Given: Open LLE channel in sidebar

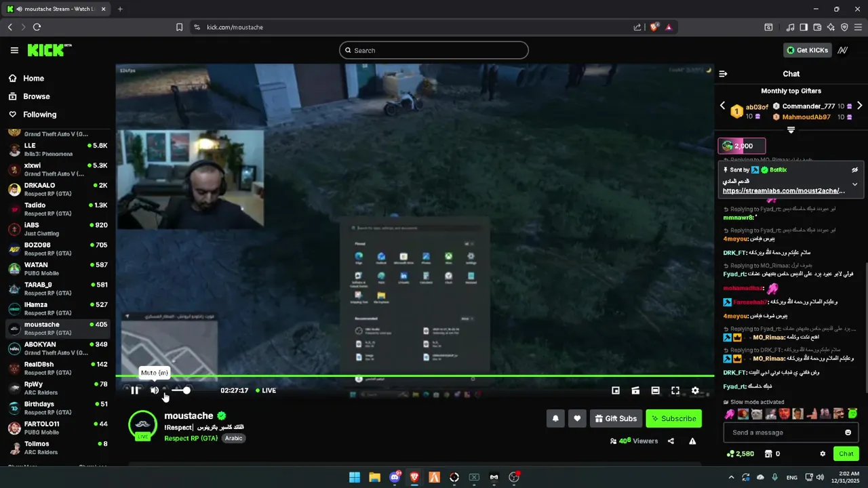Looking at the screenshot, I should pyautogui.click(x=58, y=150).
